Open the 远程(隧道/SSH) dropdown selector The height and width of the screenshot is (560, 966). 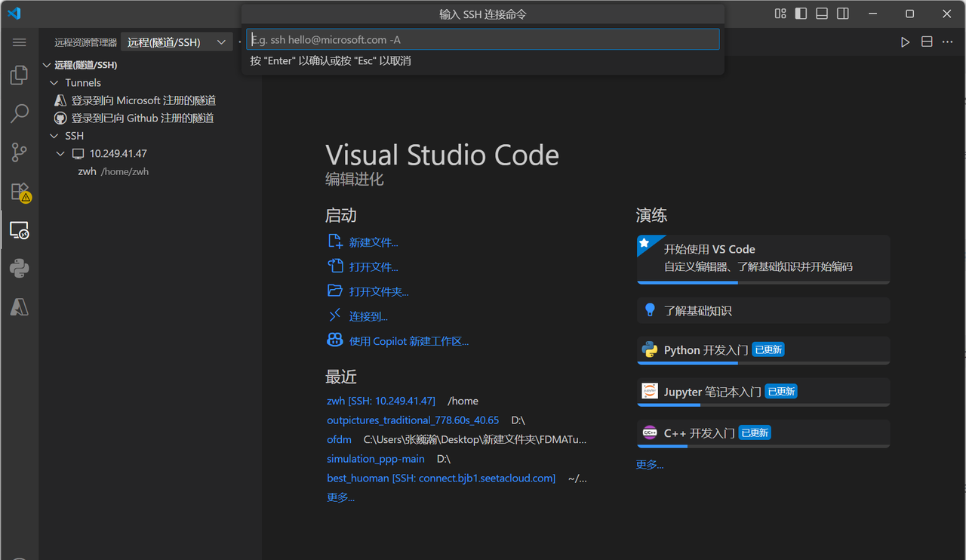(177, 42)
